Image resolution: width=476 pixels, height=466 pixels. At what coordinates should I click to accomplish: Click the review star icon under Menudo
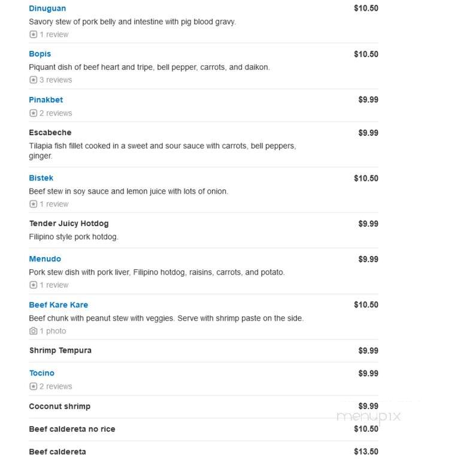coord(33,285)
